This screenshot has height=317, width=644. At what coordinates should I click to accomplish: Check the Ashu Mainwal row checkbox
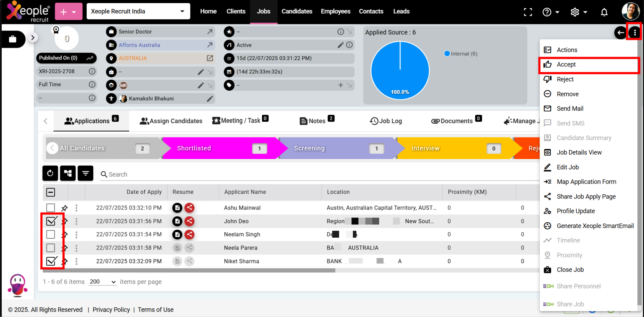(51, 208)
